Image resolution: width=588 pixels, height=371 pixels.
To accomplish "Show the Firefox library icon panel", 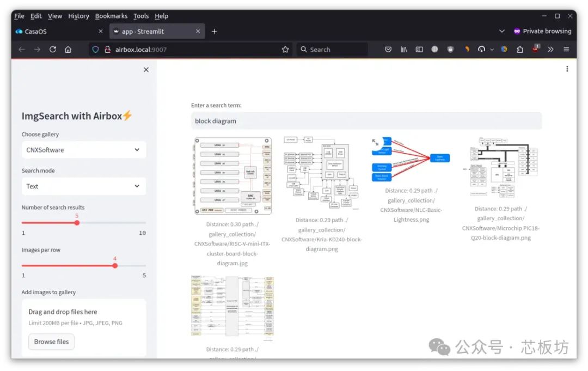I will [x=404, y=49].
